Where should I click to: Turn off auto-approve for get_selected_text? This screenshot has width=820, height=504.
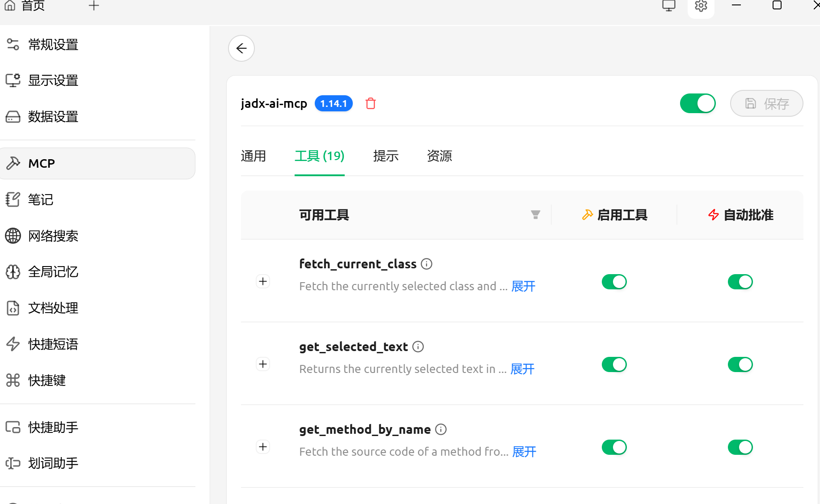[x=740, y=365]
